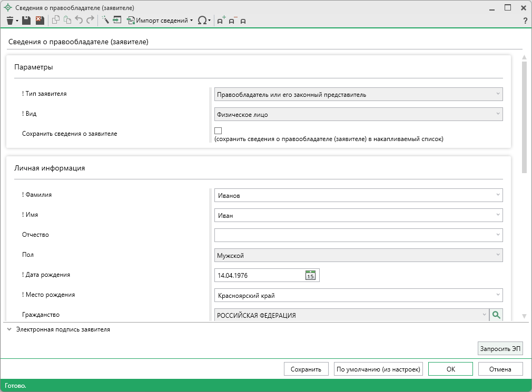Click the floppy disk save icon

(26, 21)
